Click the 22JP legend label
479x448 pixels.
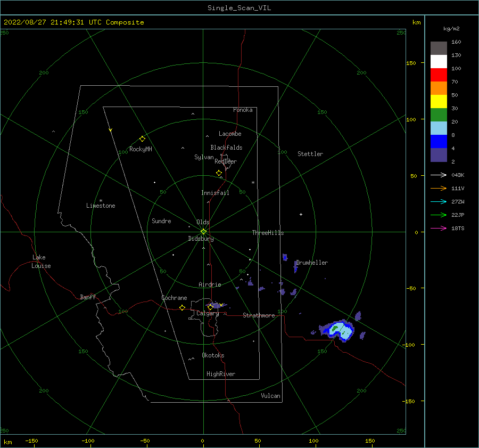coord(458,215)
